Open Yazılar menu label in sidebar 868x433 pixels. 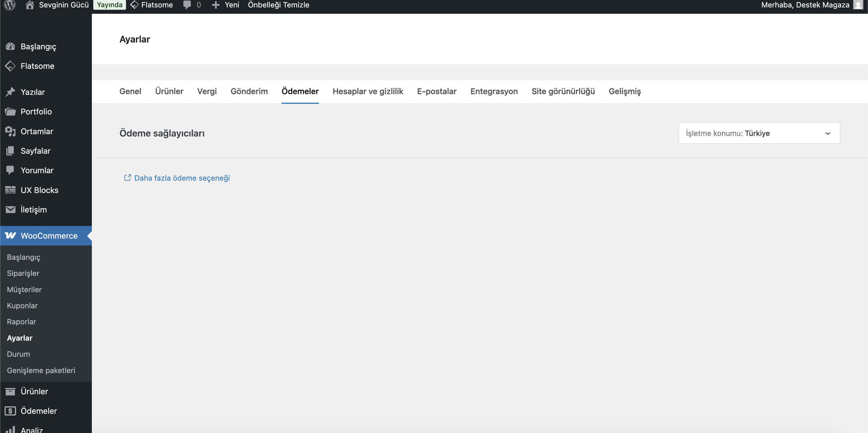pyautogui.click(x=33, y=92)
